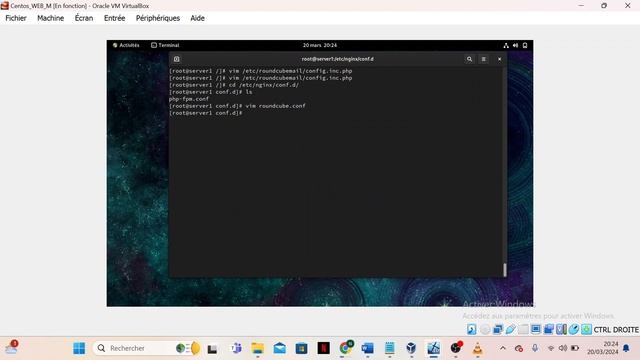The height and width of the screenshot is (360, 640).
Task: Open Netflix from the taskbar
Action: click(324, 348)
